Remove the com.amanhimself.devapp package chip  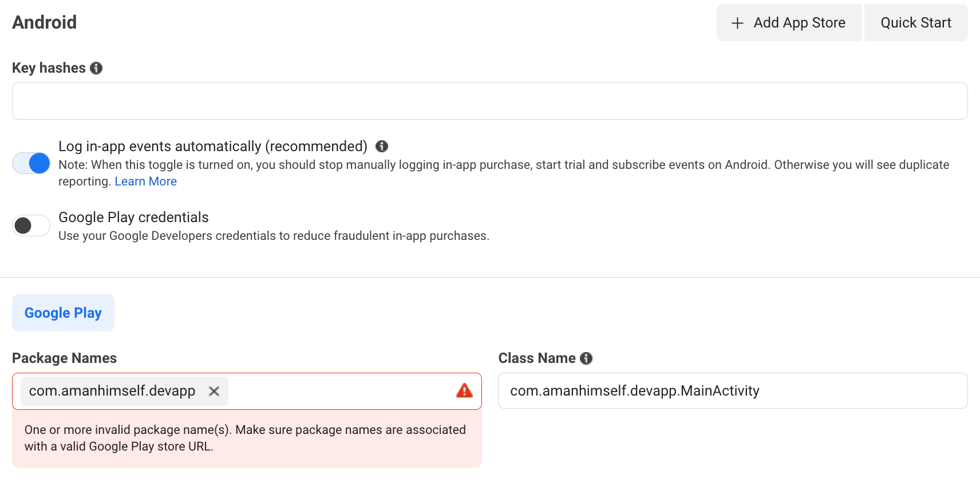tap(214, 391)
